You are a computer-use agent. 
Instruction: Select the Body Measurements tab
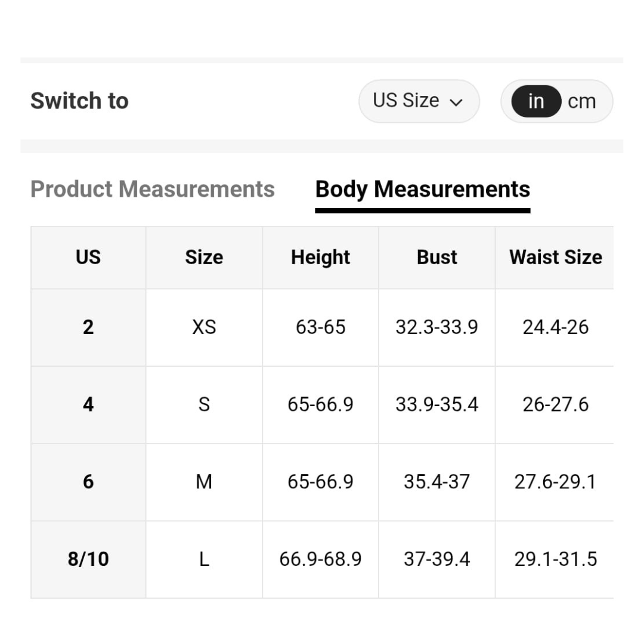click(422, 189)
